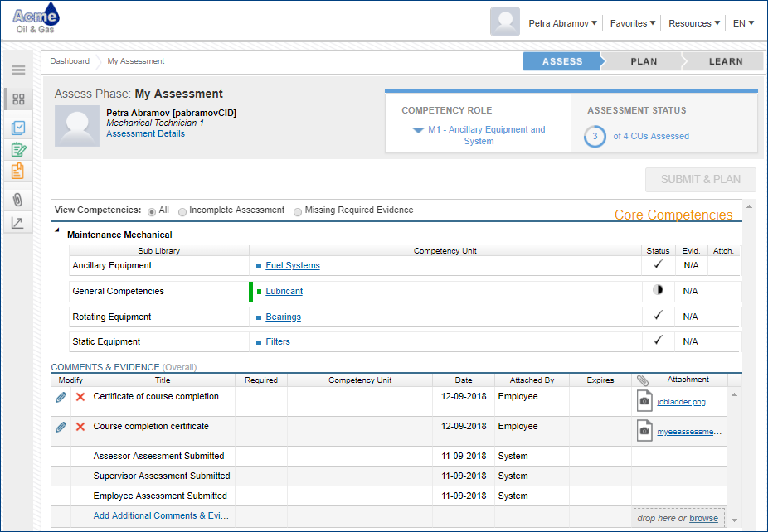The width and height of the screenshot is (768, 532).
Task: Open the Favorites dropdown menu
Action: pos(633,23)
